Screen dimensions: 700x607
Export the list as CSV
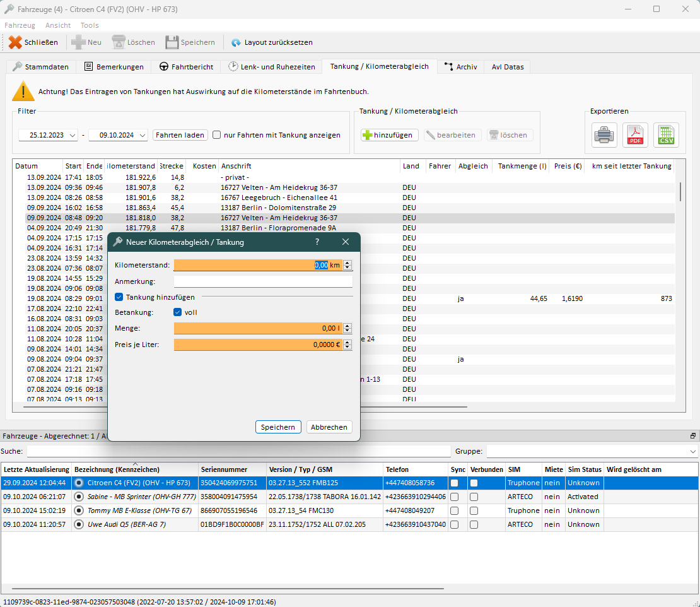tap(666, 135)
